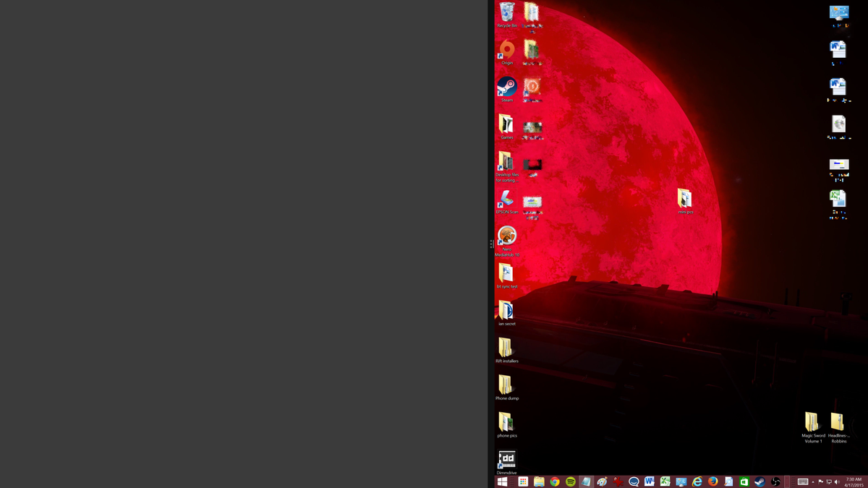Select the 'Phone dump' folder

pyautogui.click(x=507, y=388)
